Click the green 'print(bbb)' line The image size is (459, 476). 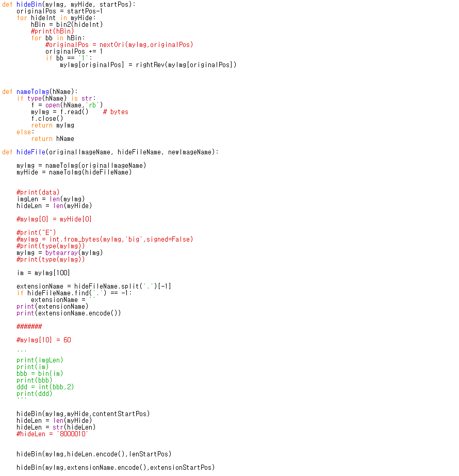[x=34, y=380]
